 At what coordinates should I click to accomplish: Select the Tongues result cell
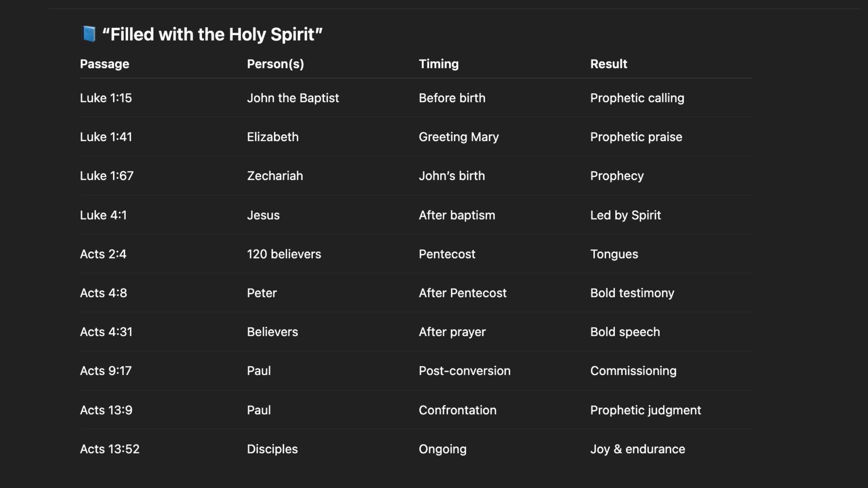tap(614, 254)
